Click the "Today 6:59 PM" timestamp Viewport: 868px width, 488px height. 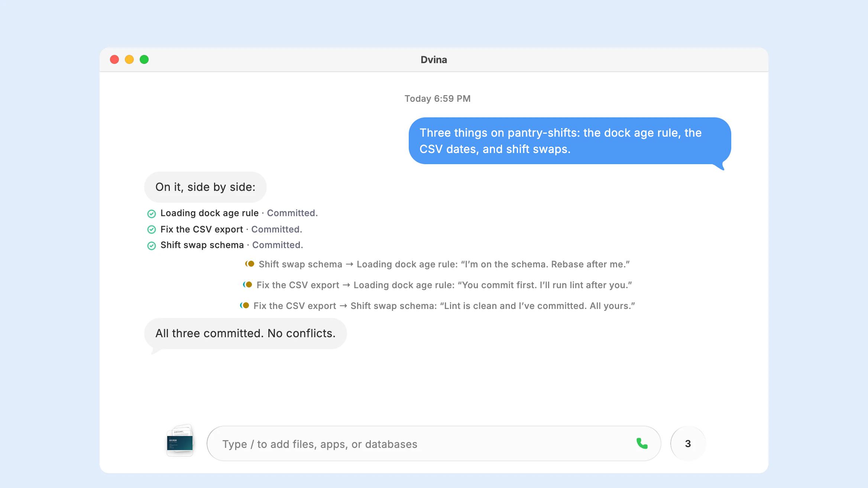(x=437, y=98)
